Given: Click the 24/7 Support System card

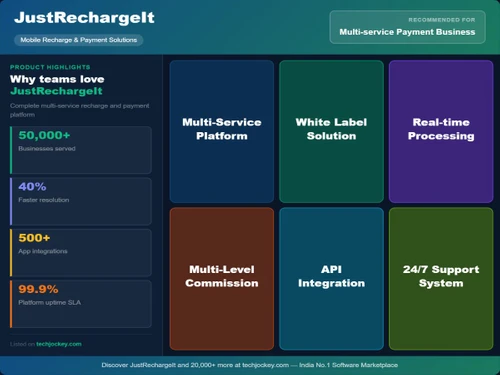Looking at the screenshot, I should tap(441, 279).
